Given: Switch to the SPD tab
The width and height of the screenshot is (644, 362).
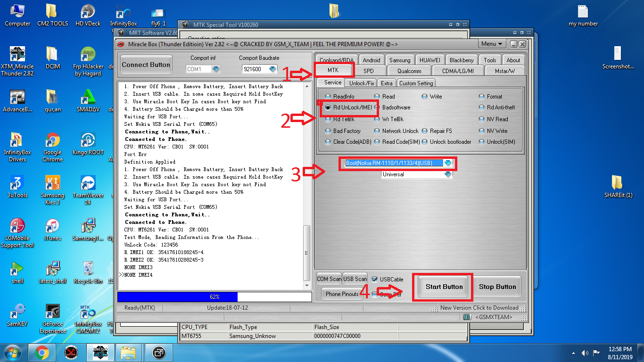Looking at the screenshot, I should pyautogui.click(x=369, y=71).
